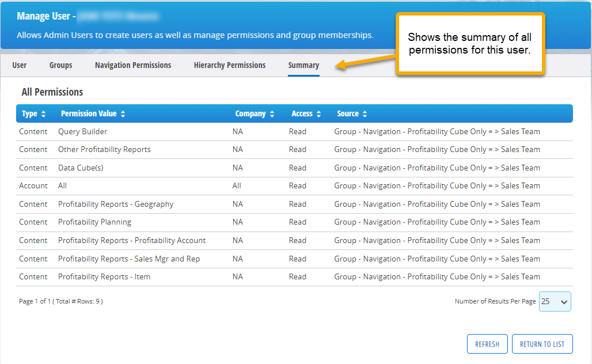592x364 pixels.
Task: Open the User tab
Action: tap(19, 65)
